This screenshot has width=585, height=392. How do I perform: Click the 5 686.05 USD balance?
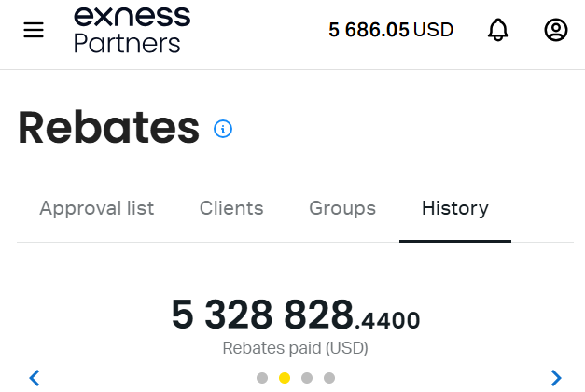coord(391,30)
